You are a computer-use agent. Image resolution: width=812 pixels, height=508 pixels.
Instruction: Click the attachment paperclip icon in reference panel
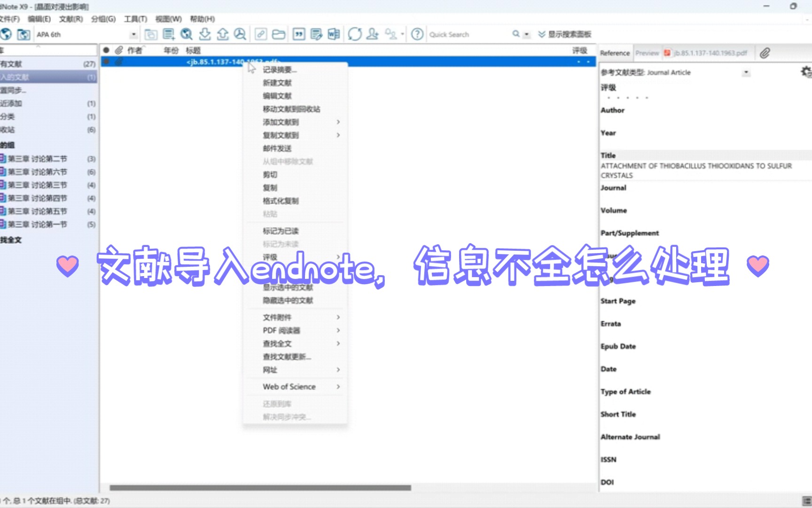coord(764,53)
